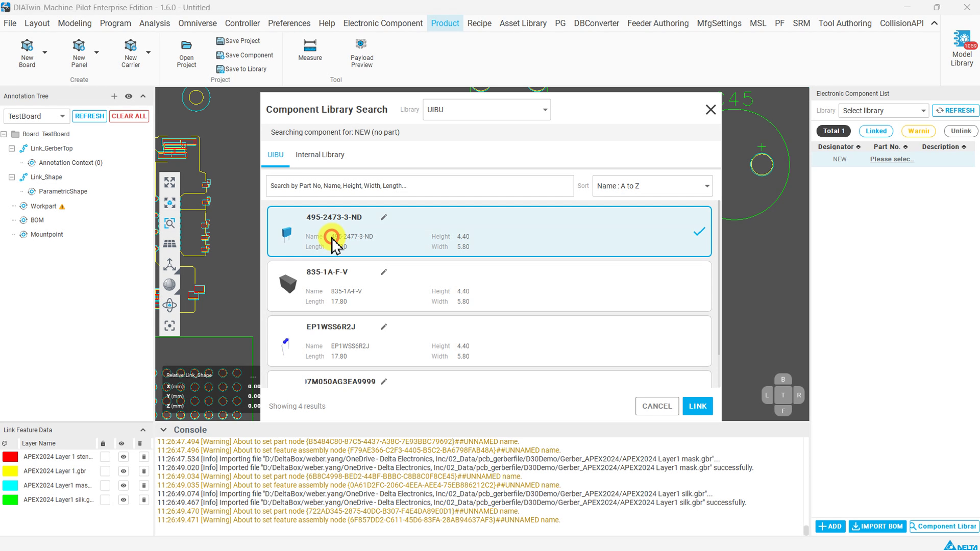Toggle visibility of APEX2024 Layer 1.gbr
The image size is (980, 551).
pos(123,471)
